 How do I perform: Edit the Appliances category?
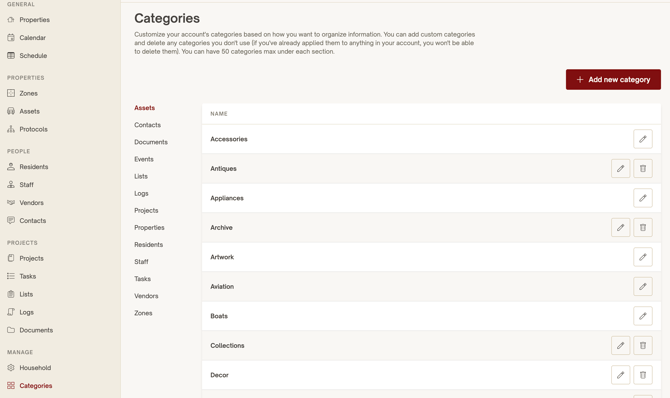[x=643, y=198]
